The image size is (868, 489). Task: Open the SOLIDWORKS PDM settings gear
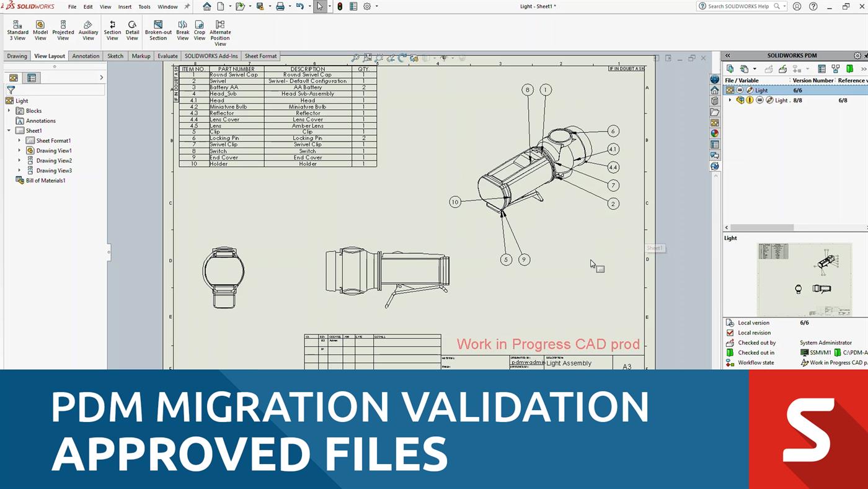[857, 55]
